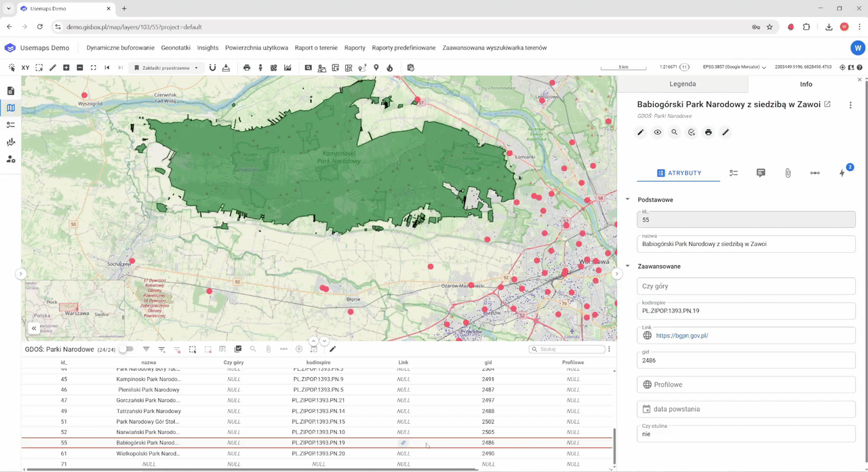Switch to the Legenda tab

point(682,84)
